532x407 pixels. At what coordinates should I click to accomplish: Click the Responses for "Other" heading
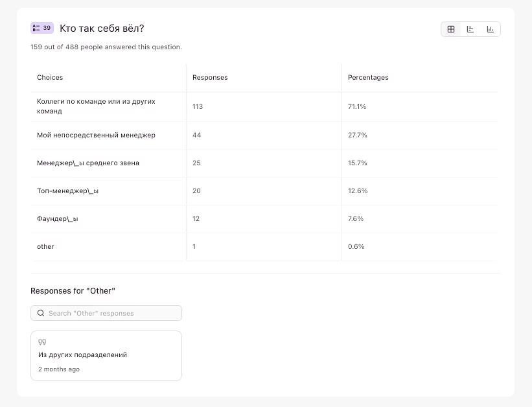click(73, 291)
